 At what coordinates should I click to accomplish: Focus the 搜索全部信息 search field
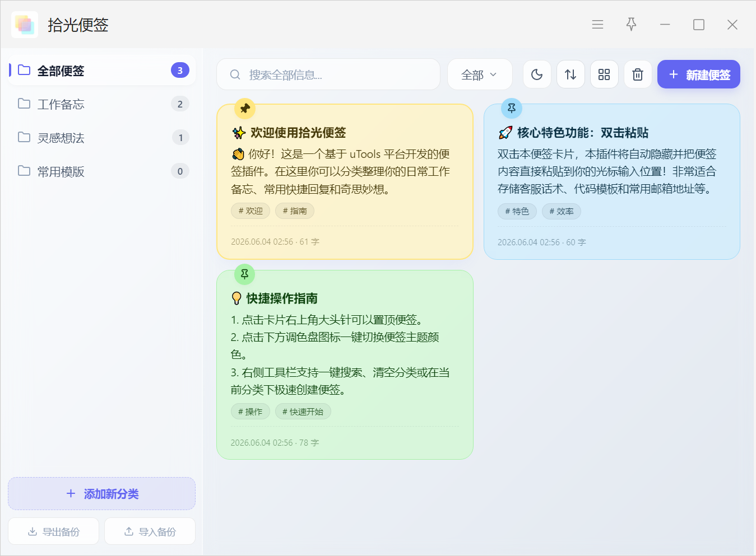(x=328, y=74)
